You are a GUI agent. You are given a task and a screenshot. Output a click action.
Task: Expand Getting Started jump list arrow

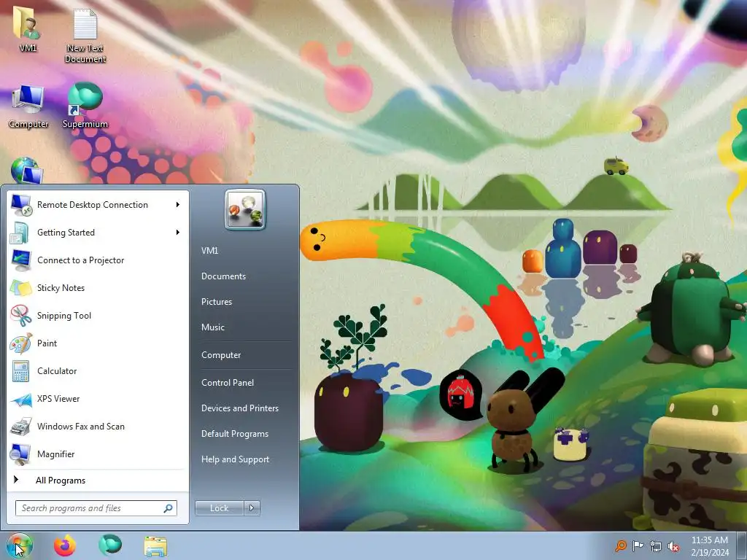click(178, 233)
